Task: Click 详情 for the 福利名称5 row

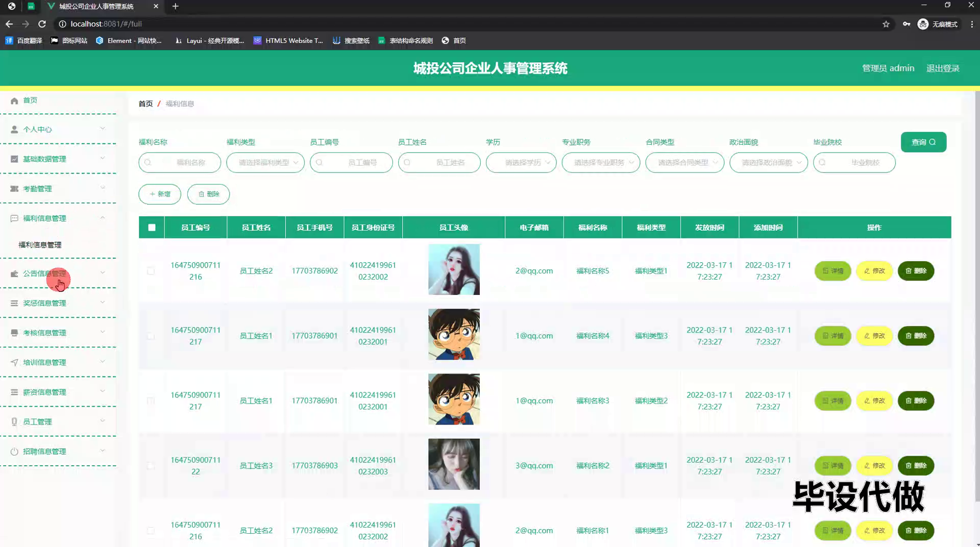Action: coord(832,271)
